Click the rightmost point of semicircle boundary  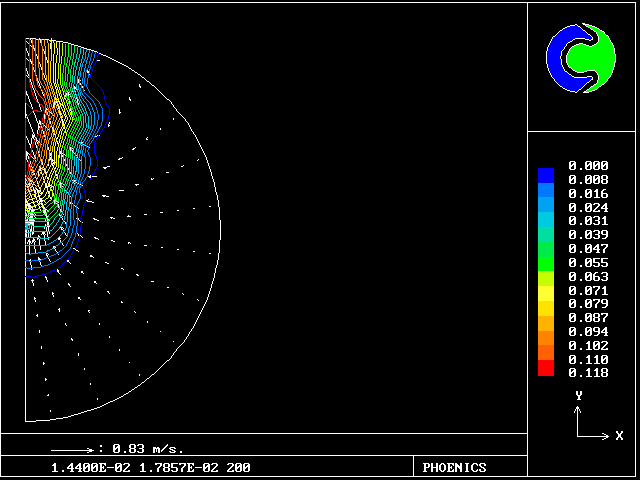[x=220, y=213]
